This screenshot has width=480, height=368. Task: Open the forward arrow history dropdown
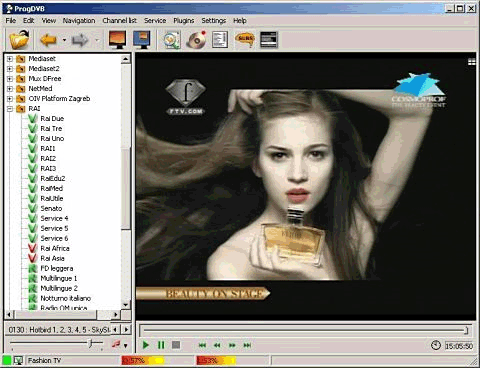(x=97, y=40)
